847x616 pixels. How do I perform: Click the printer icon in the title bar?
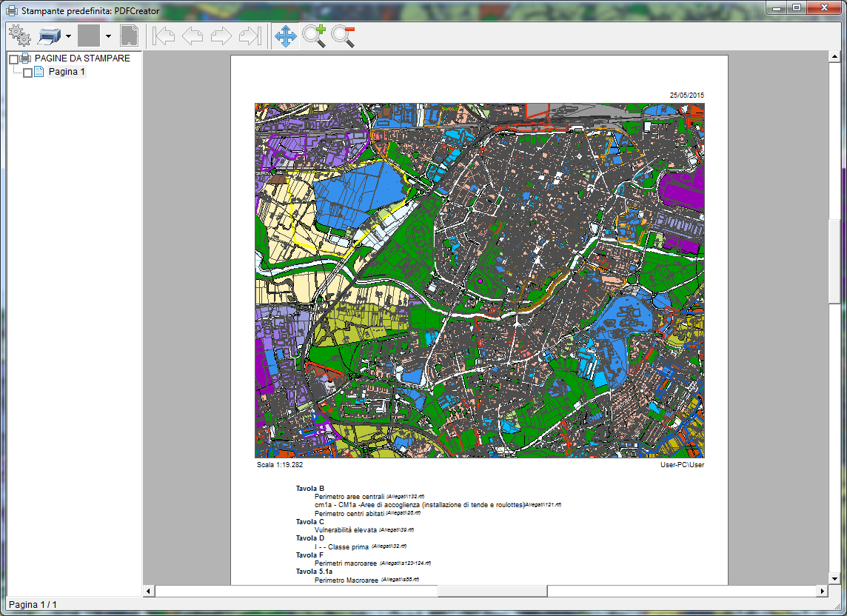[12, 10]
